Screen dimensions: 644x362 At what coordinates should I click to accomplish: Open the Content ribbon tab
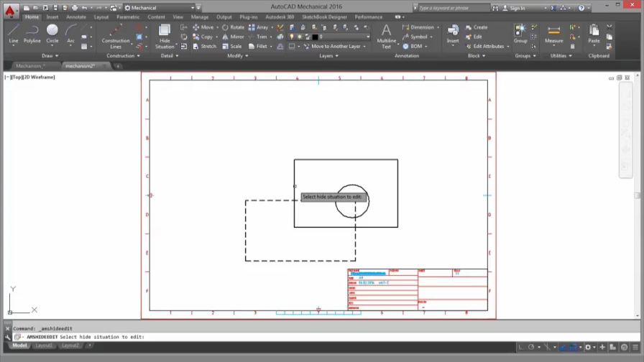[156, 17]
